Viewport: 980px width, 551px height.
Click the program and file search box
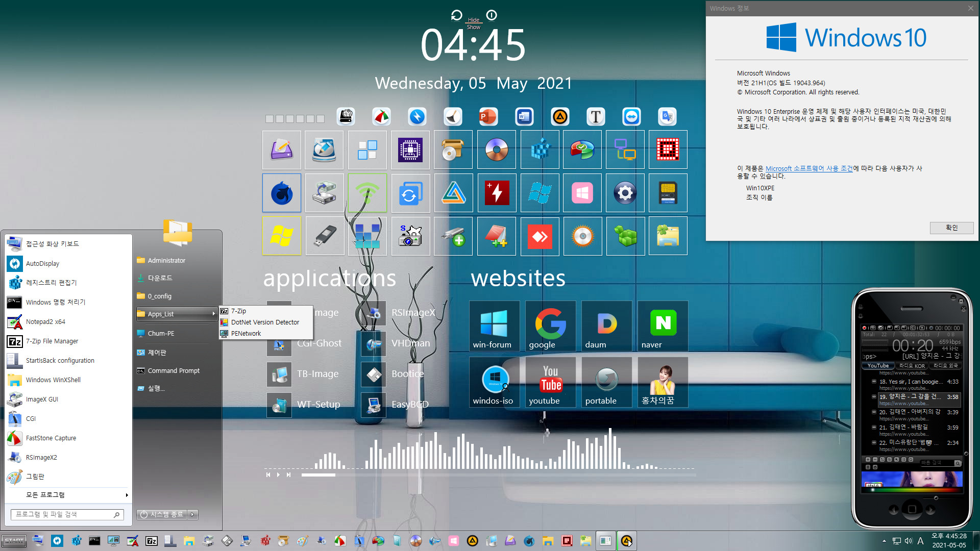[x=66, y=514]
